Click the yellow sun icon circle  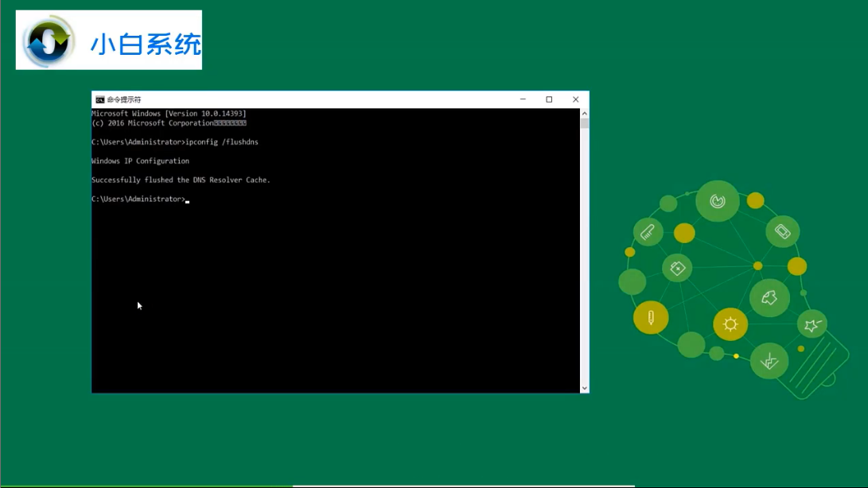click(730, 324)
